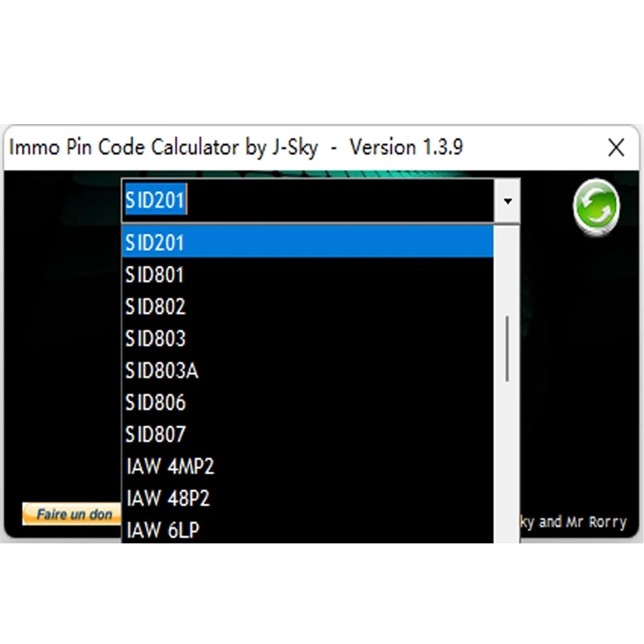Click the SID201 combo box text field

308,200
